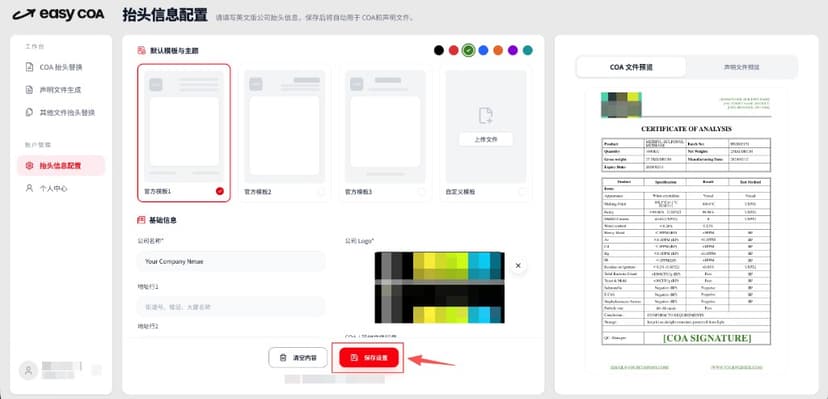Open COA 抬头替换 in the sidebar
This screenshot has height=399, width=828.
coord(61,68)
